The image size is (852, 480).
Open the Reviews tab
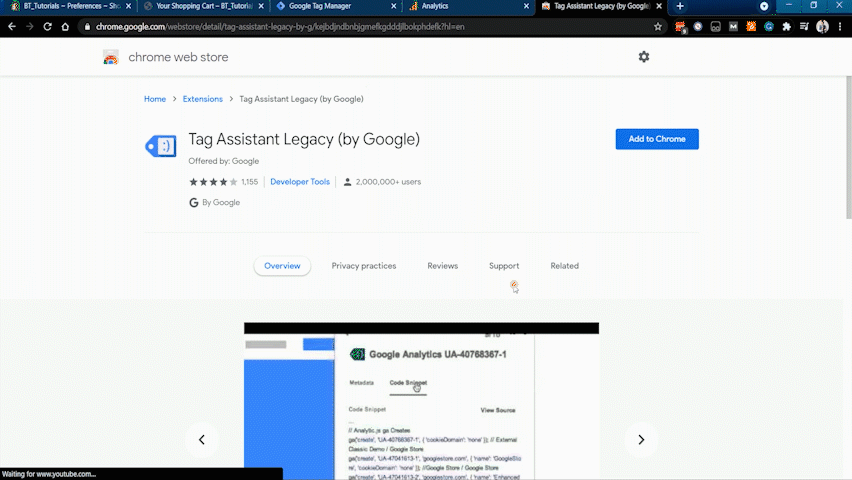442,266
